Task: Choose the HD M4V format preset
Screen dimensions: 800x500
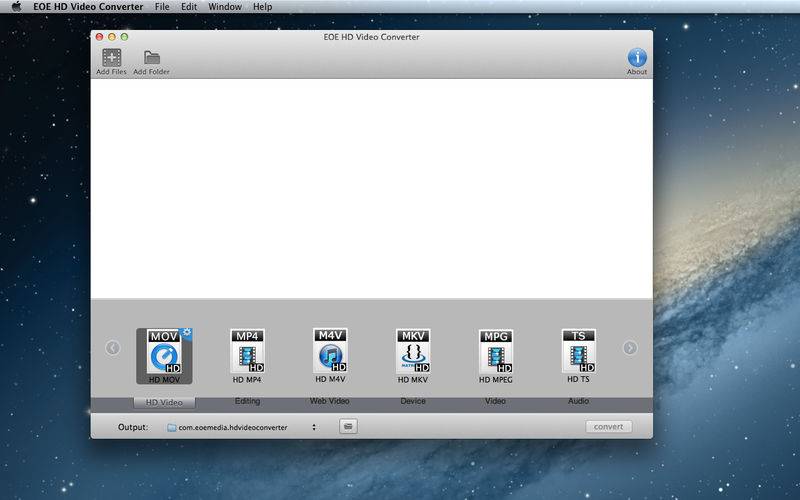Action: pos(330,356)
